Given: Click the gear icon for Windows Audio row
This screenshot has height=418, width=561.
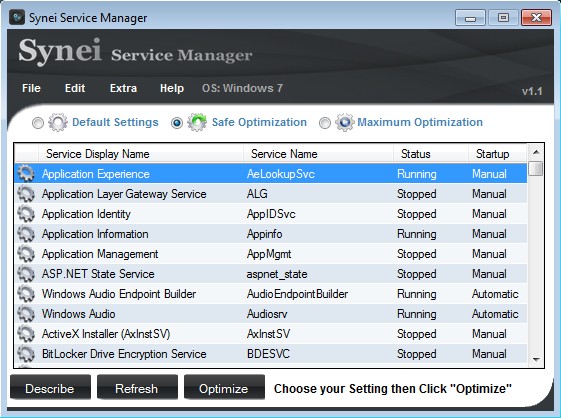Looking at the screenshot, I should 26,314.
